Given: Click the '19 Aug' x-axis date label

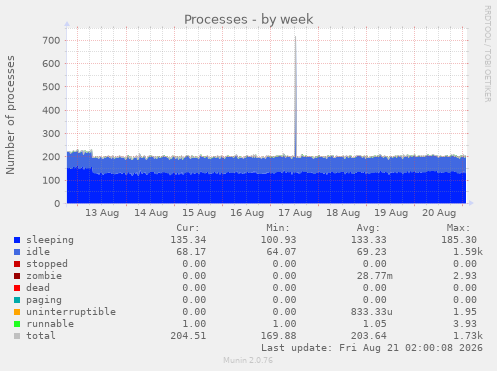Looking at the screenshot, I should [x=391, y=213].
